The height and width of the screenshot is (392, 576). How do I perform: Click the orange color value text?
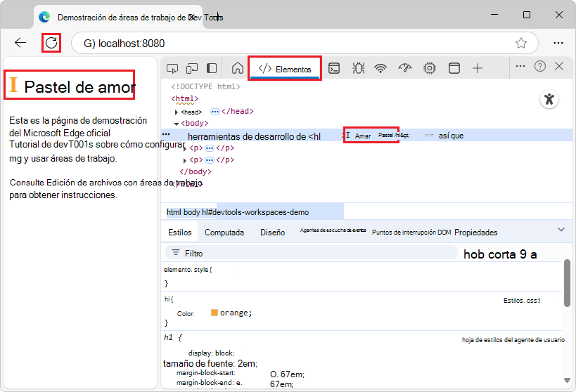point(236,313)
